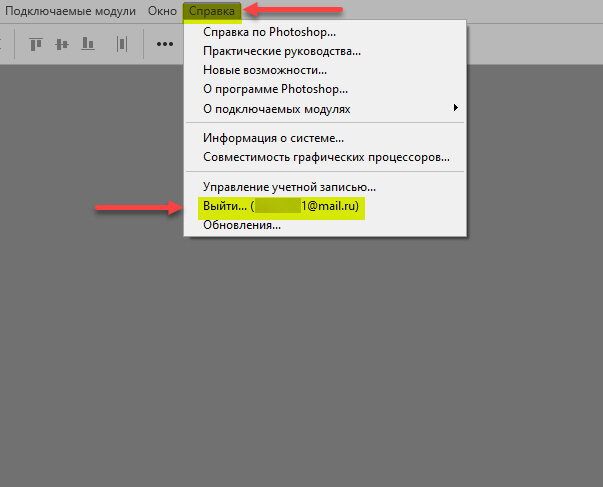Click Align bottom edges icon
Image resolution: width=603 pixels, height=487 pixels.
point(88,43)
